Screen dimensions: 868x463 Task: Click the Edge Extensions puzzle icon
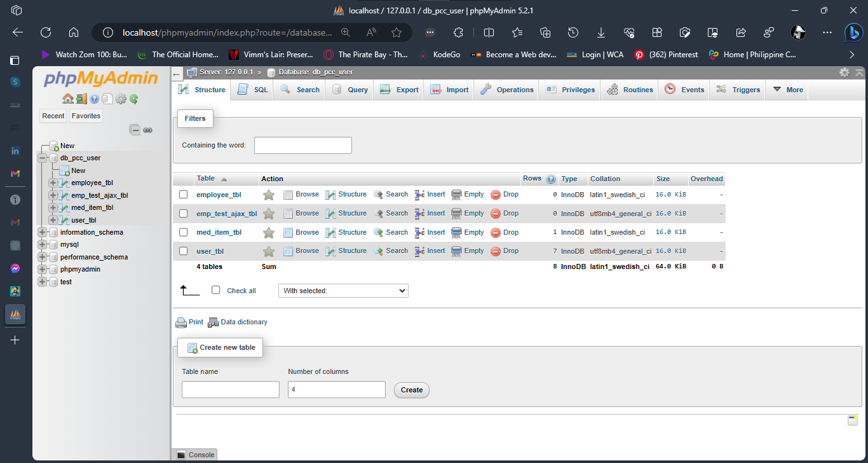tap(458, 32)
